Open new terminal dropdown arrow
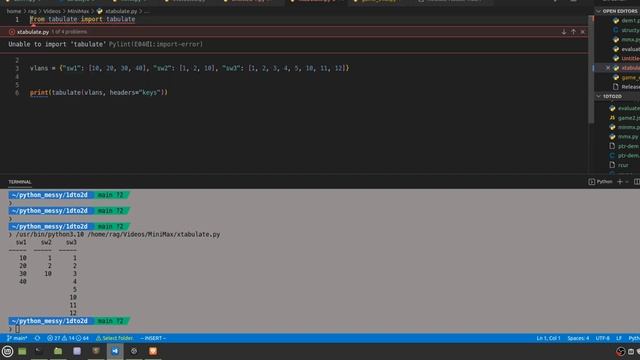The image size is (640, 360). tap(627, 182)
